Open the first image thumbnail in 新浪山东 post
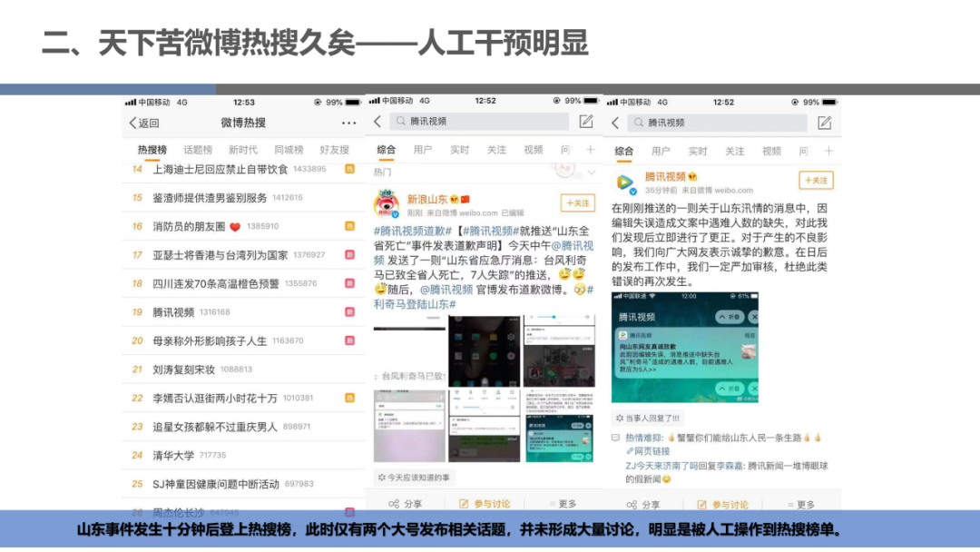This screenshot has height=552, width=980. [x=409, y=351]
